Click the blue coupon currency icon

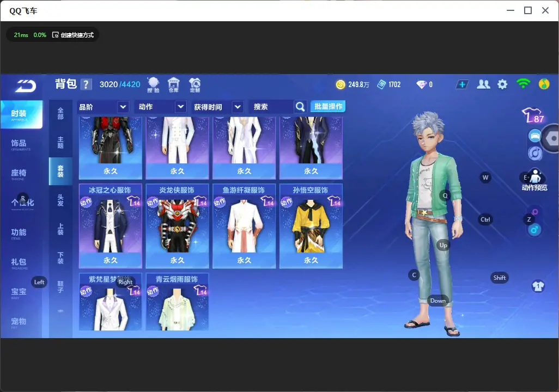pos(381,84)
